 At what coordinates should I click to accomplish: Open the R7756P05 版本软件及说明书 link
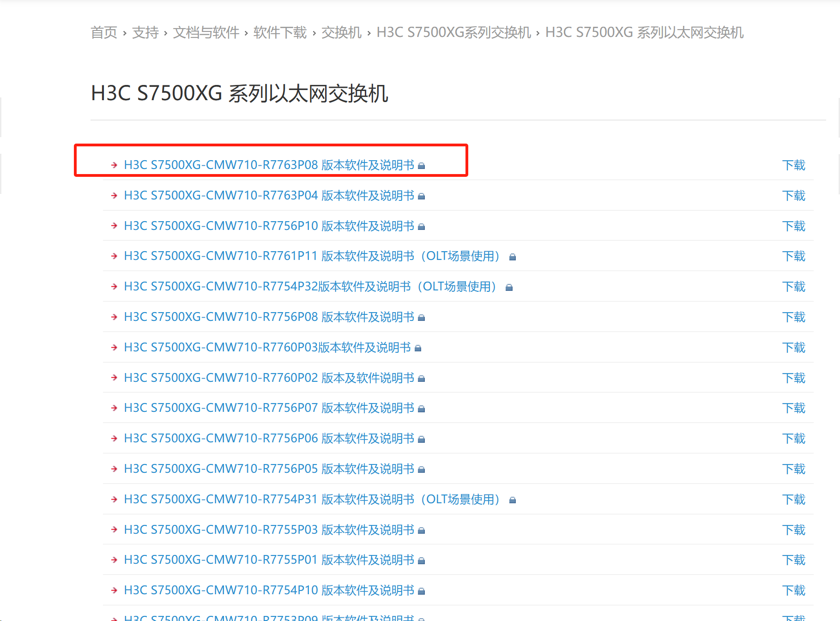(269, 469)
